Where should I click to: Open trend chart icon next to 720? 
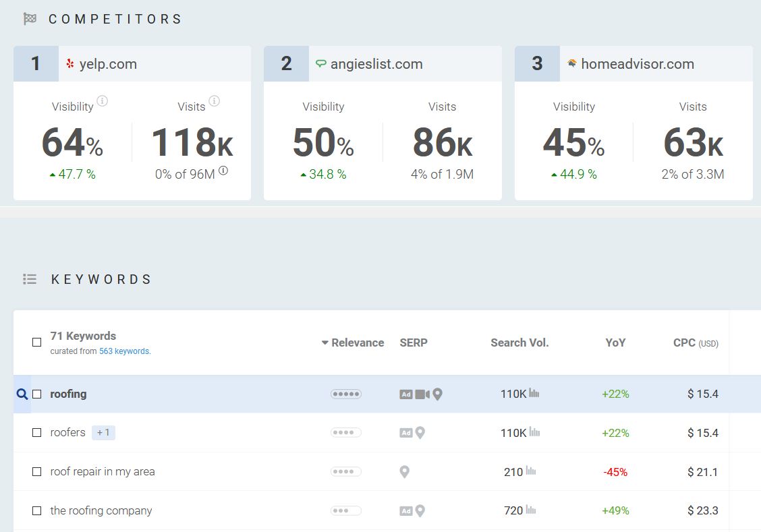pyautogui.click(x=531, y=509)
